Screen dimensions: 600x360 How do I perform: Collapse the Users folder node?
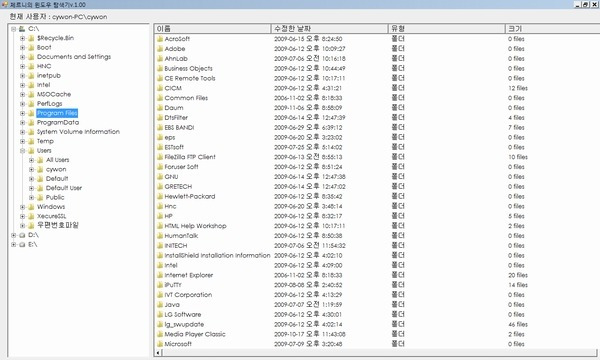click(x=23, y=151)
